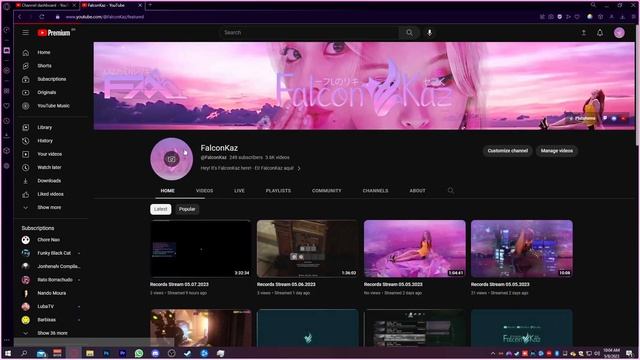Open Windows taskbar search

[24, 353]
